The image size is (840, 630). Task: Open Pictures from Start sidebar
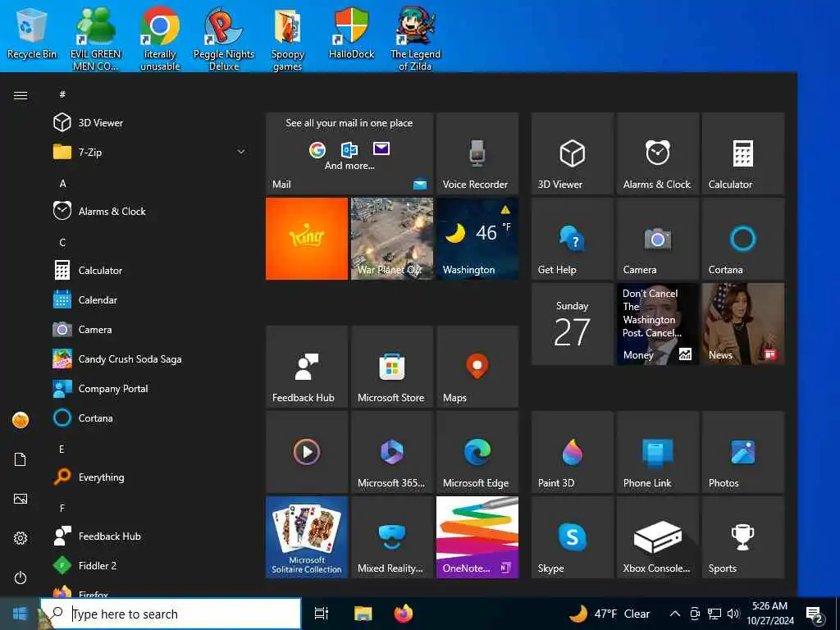click(21, 499)
